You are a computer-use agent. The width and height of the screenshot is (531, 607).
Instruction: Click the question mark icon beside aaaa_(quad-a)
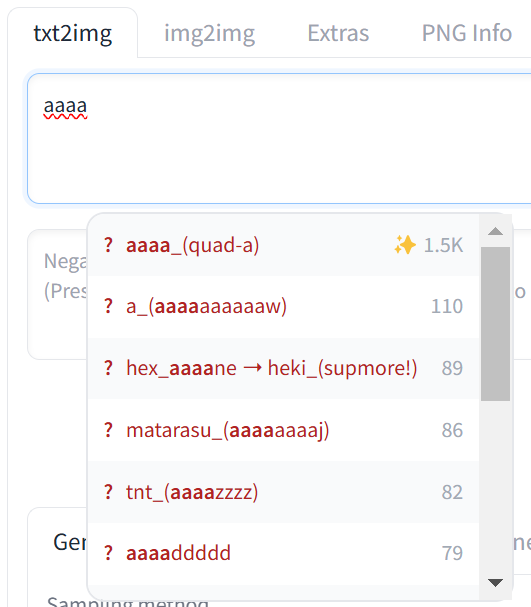tap(108, 245)
